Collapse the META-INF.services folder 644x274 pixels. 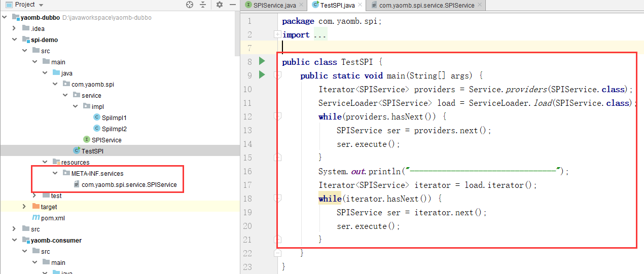click(56, 173)
